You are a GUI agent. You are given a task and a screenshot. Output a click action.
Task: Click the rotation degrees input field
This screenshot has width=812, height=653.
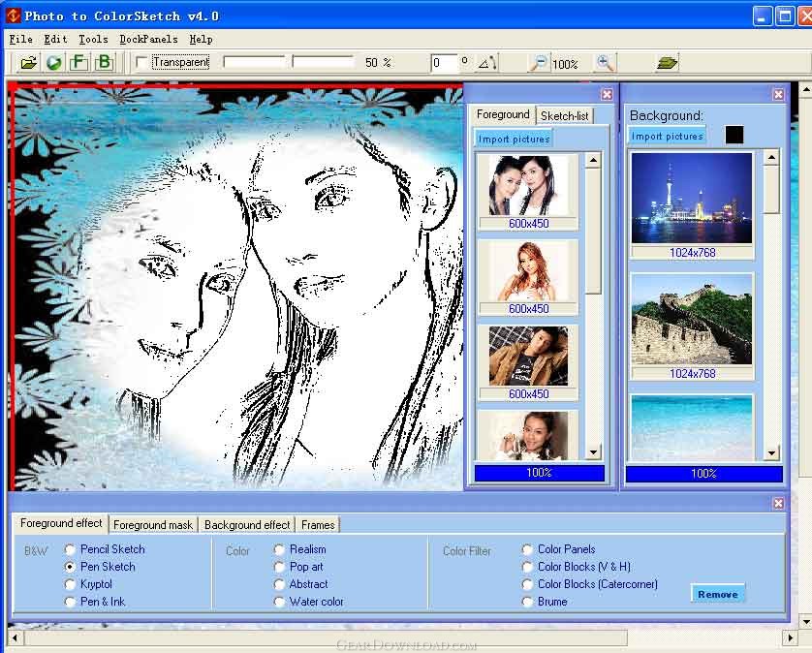pos(445,63)
